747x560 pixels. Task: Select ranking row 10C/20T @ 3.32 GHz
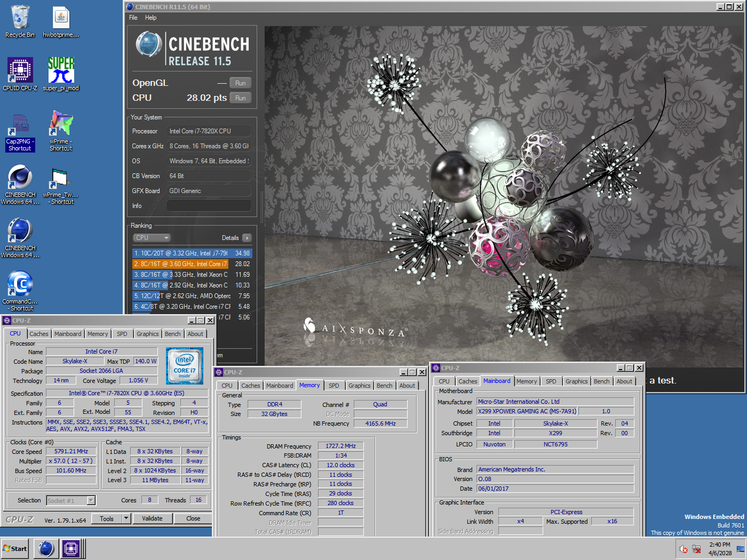point(192,253)
